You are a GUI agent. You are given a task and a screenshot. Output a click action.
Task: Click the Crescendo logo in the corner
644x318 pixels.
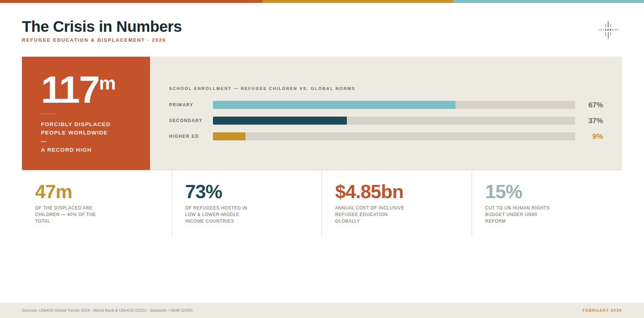pos(609,30)
